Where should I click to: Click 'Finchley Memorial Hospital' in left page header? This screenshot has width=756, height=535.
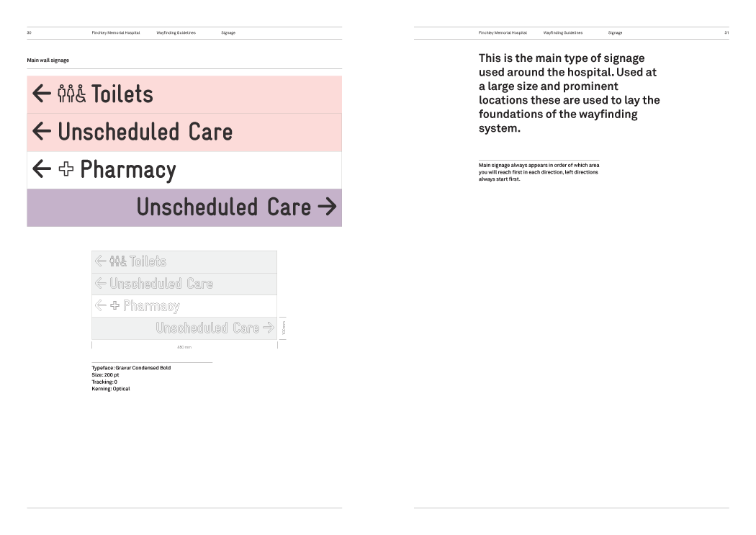click(x=116, y=33)
